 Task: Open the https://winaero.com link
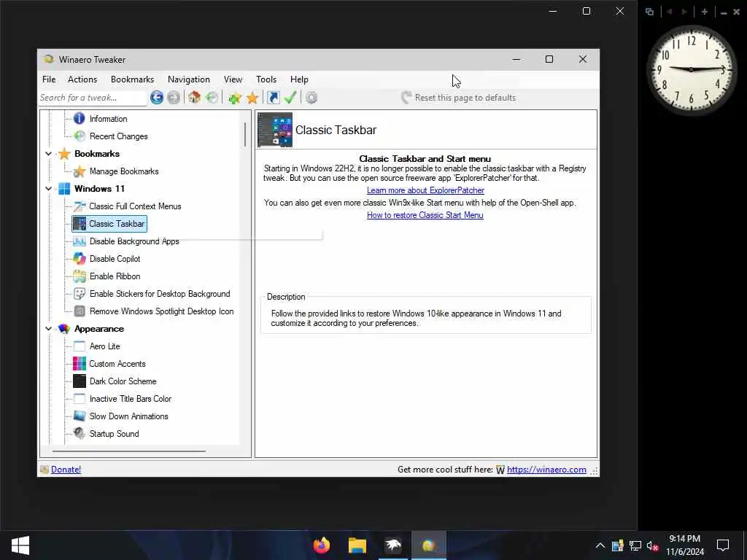pos(546,470)
